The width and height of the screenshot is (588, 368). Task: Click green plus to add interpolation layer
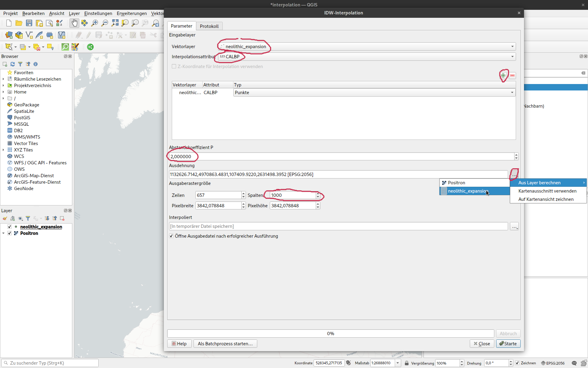pos(503,75)
